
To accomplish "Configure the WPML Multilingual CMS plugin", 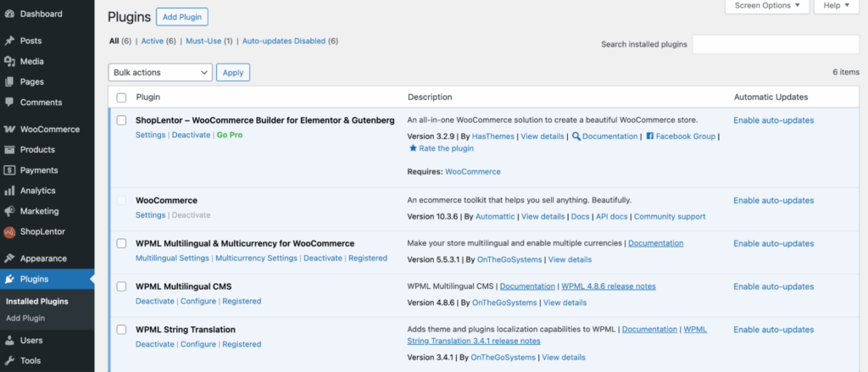I will coord(198,301).
